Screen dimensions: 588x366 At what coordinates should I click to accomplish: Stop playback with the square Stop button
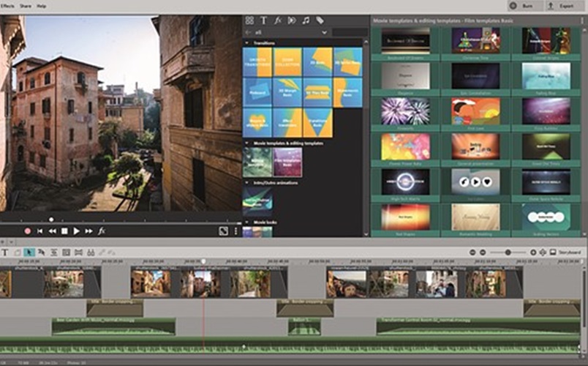64,231
